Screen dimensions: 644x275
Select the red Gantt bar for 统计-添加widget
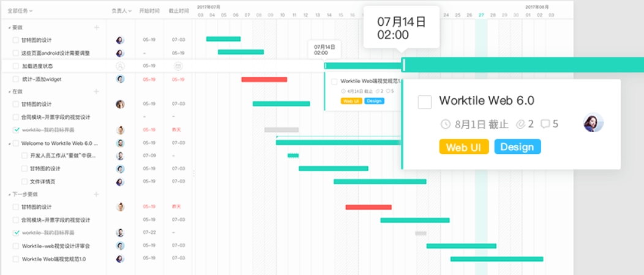(264, 79)
